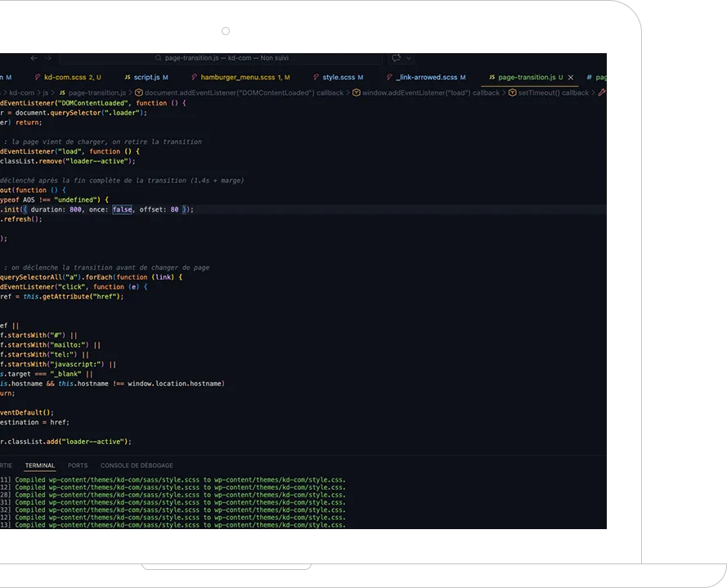Expand the chevron beside the Copilot icon

pyautogui.click(x=409, y=58)
